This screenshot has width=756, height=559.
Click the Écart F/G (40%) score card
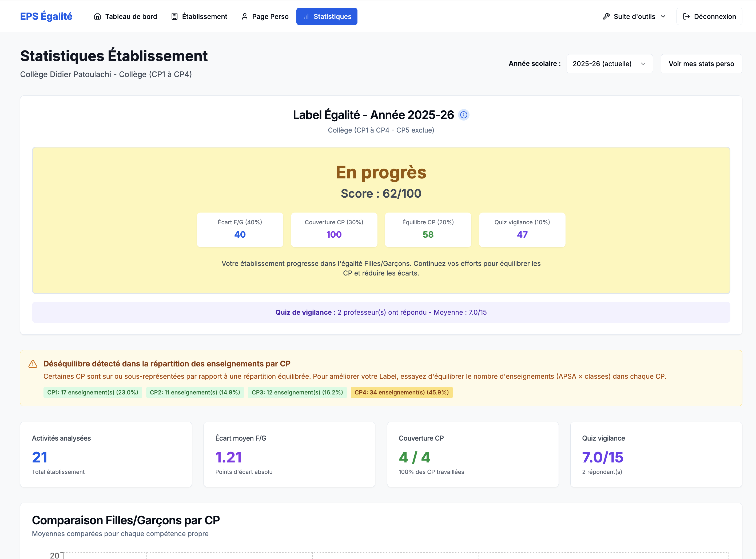click(x=240, y=229)
